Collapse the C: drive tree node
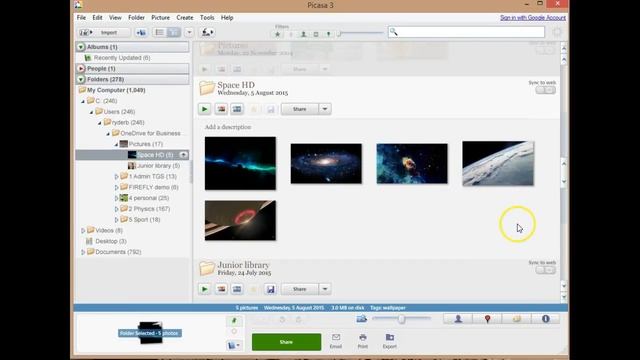The height and width of the screenshot is (360, 640). [x=83, y=101]
